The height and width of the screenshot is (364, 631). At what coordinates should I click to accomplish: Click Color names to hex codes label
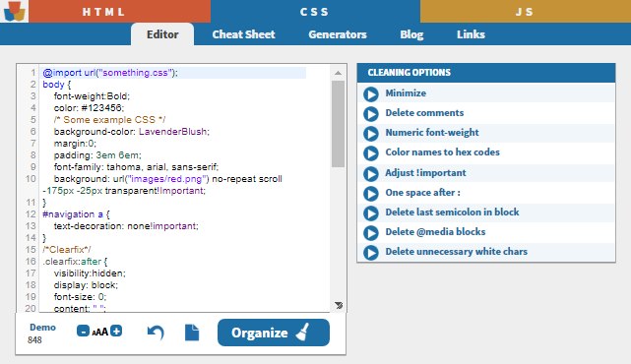[x=443, y=152]
